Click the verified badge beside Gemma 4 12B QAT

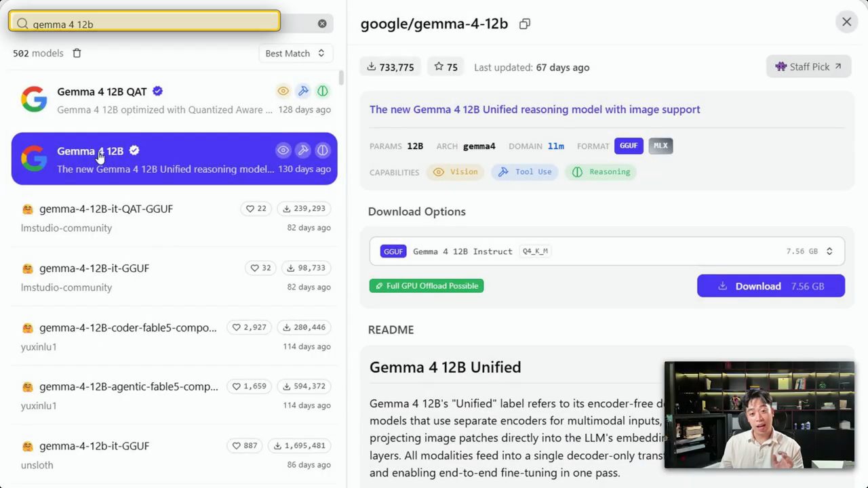tap(157, 91)
